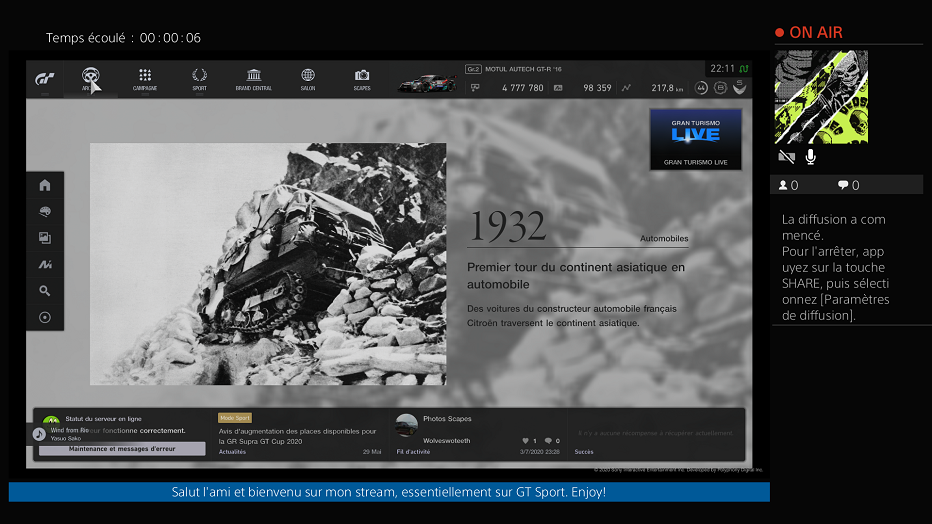Click the ON AIR indicator
This screenshot has height=524, width=932.
point(809,33)
